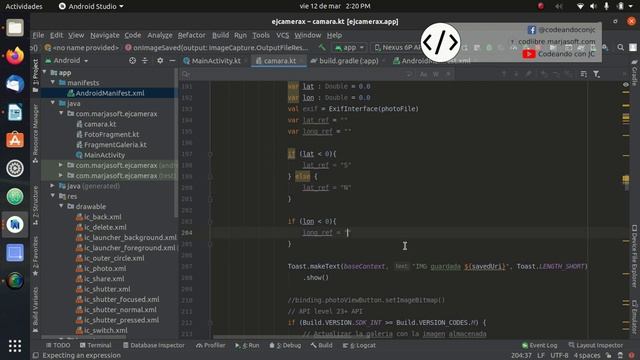Open Ubuntu Software from the dock
The height and width of the screenshot is (360, 640).
click(x=15, y=140)
